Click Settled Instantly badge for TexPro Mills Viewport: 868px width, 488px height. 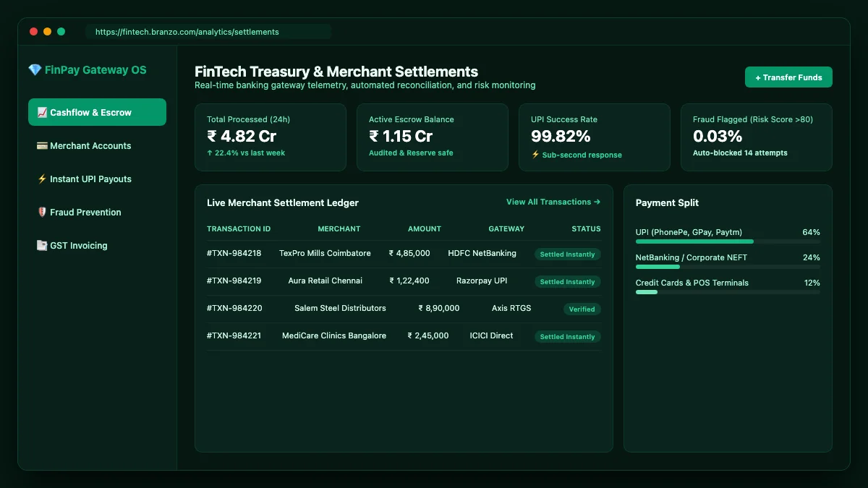568,254
